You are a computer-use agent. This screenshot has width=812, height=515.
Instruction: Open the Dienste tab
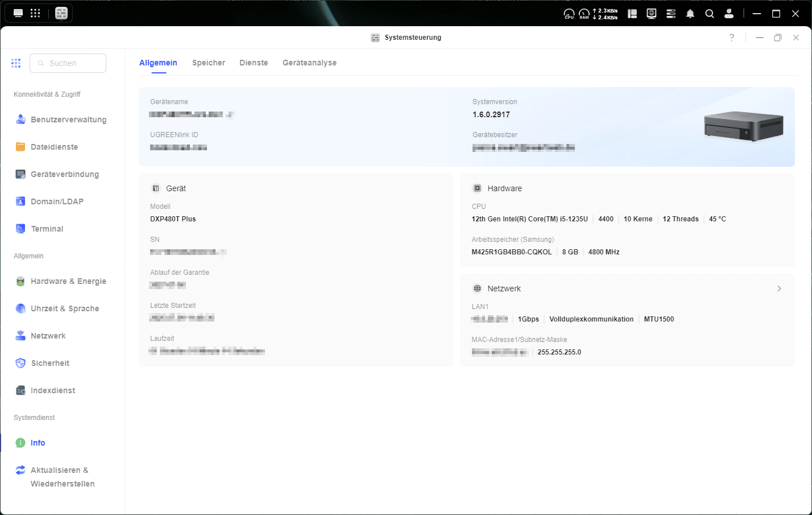click(x=254, y=63)
